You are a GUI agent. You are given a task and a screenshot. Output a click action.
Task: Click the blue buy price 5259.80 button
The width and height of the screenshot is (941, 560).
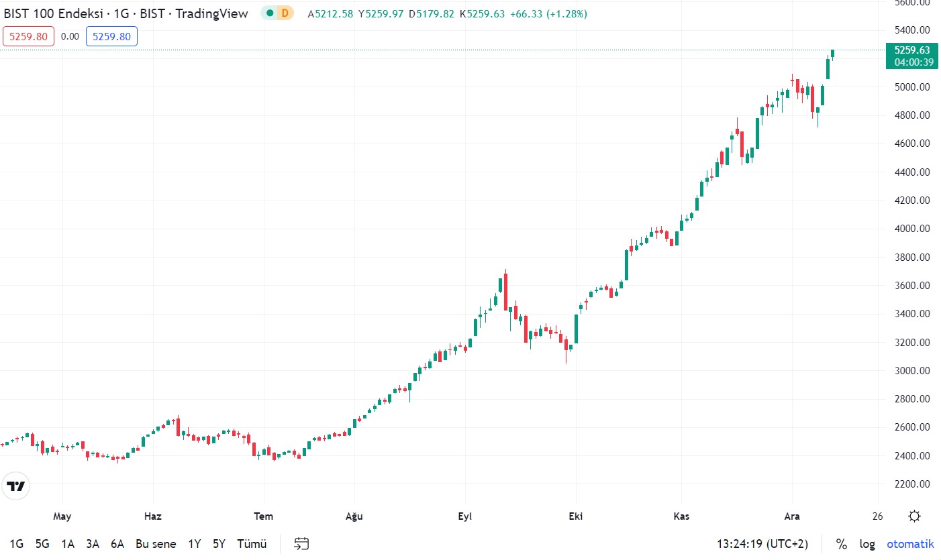[111, 36]
